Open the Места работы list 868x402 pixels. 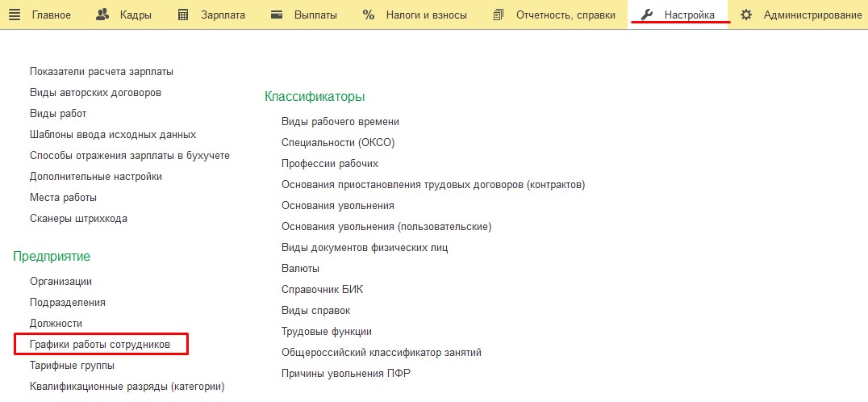[63, 197]
